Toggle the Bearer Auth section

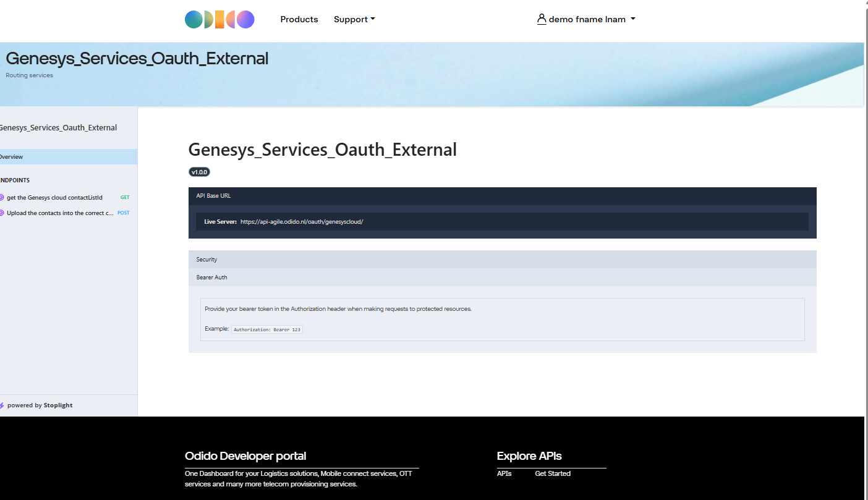(x=502, y=278)
